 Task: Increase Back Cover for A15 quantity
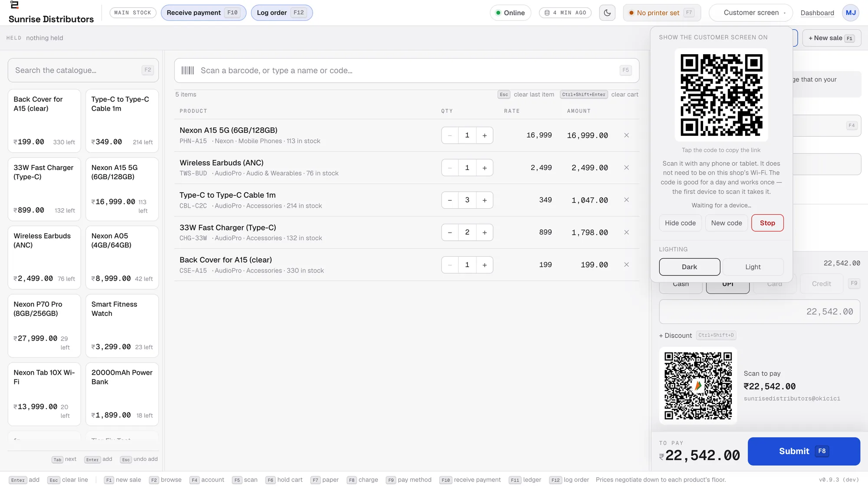[x=484, y=265]
